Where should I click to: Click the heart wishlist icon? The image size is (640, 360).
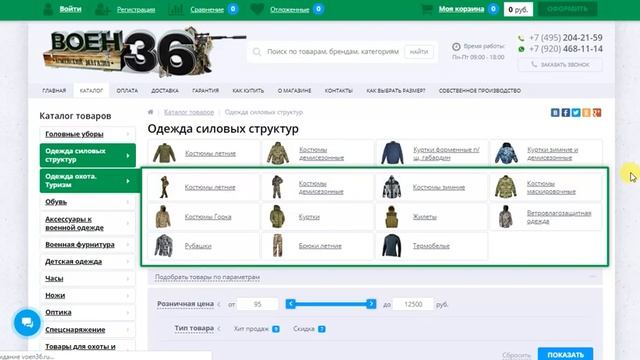pos(257,9)
